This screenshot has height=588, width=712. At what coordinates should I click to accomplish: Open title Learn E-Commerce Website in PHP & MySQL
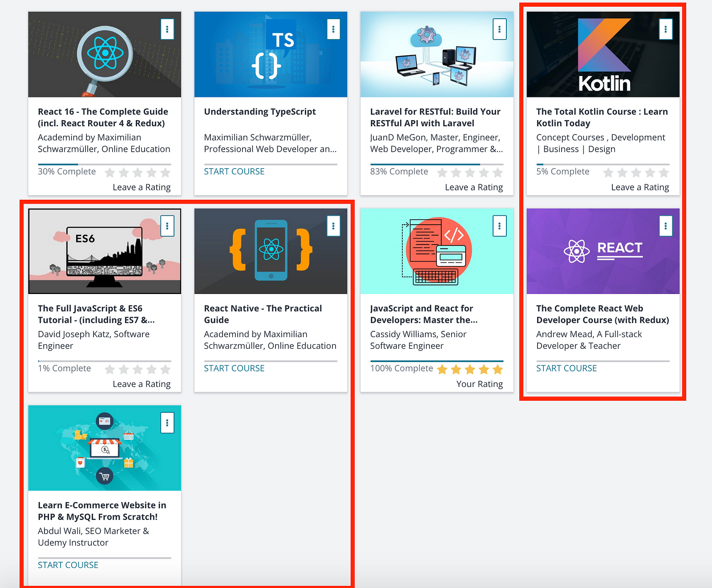[102, 511]
